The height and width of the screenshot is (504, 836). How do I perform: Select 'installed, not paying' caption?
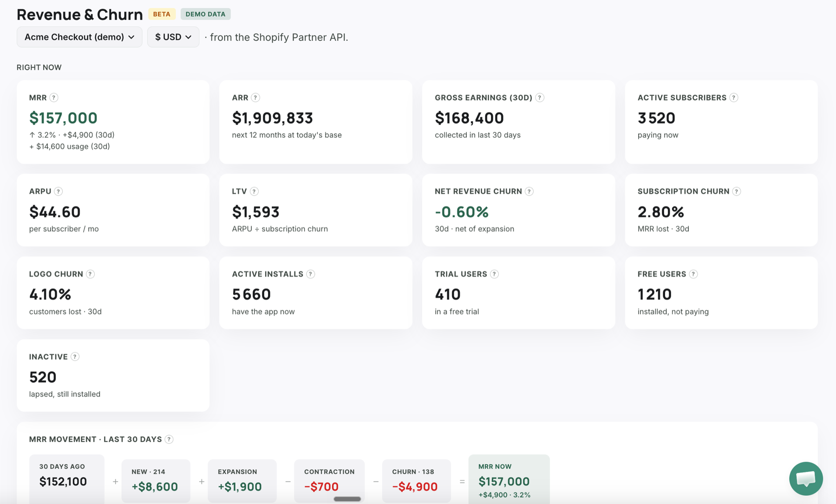coord(673,311)
